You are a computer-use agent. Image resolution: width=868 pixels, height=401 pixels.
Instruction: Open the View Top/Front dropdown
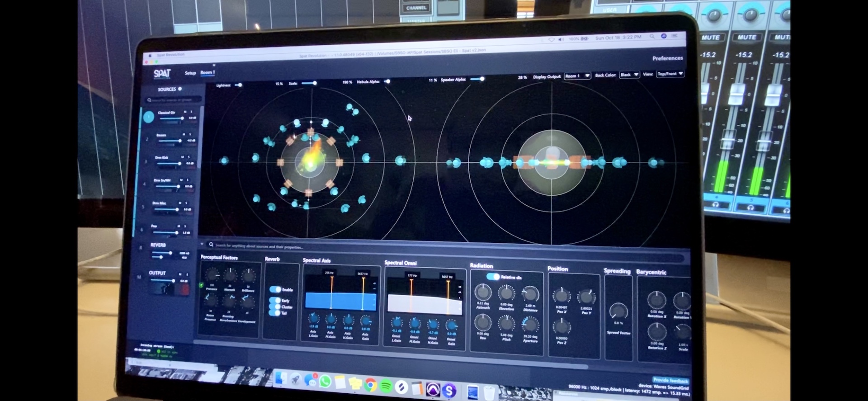pyautogui.click(x=670, y=74)
